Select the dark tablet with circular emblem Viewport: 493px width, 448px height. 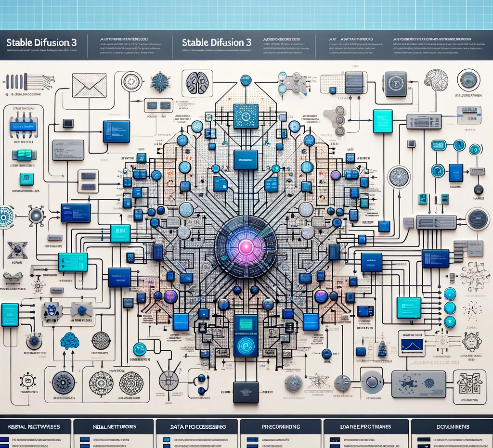pos(396,84)
